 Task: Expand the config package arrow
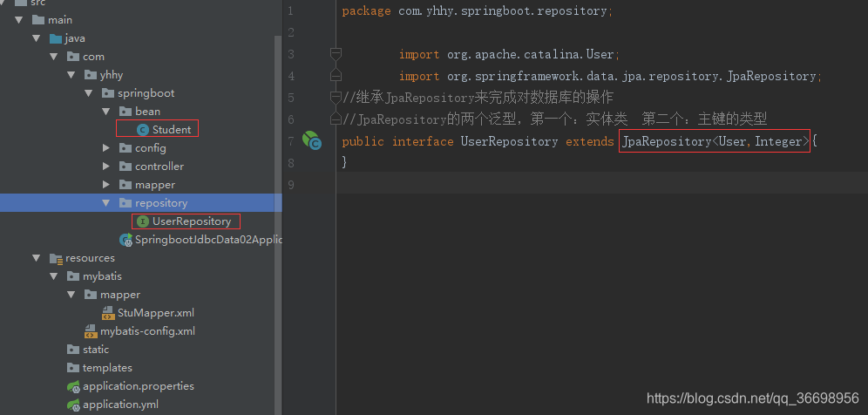tap(106, 148)
